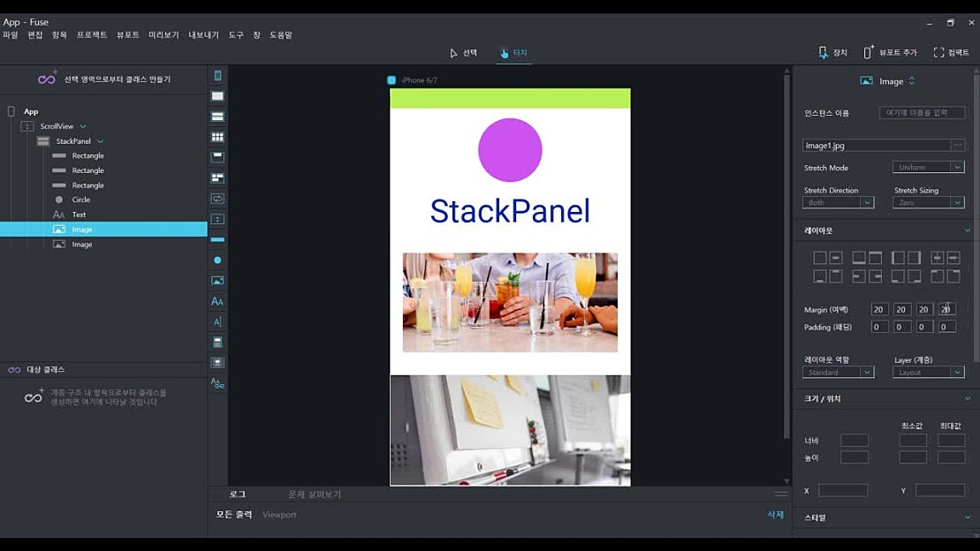Image resolution: width=980 pixels, height=551 pixels.
Task: Select the Rectangle tool in the left toolbar
Action: point(217,238)
